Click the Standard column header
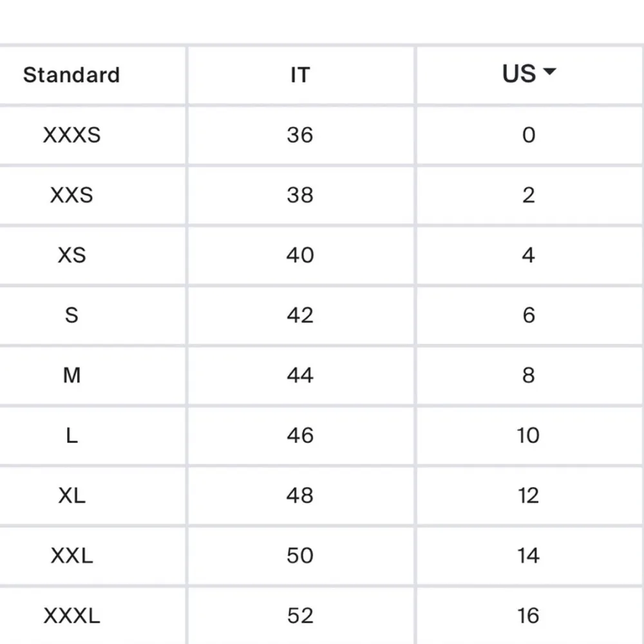 71,75
